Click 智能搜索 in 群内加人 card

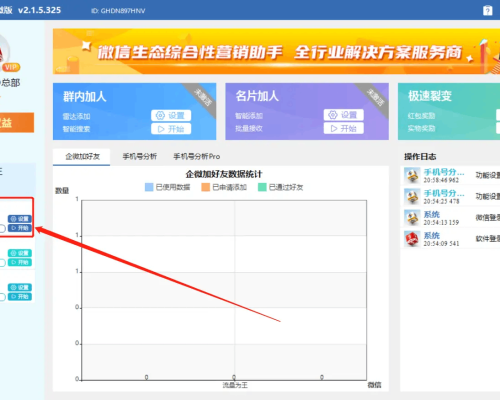[x=76, y=129]
